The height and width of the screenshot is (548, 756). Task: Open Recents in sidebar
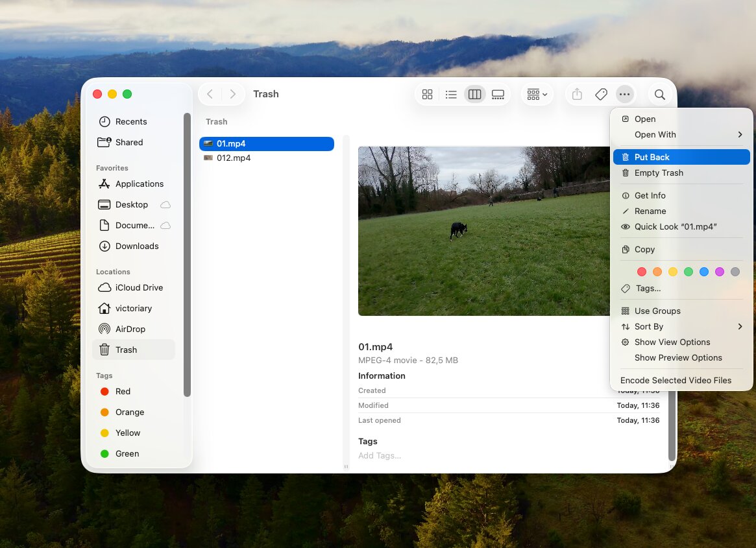pyautogui.click(x=133, y=121)
